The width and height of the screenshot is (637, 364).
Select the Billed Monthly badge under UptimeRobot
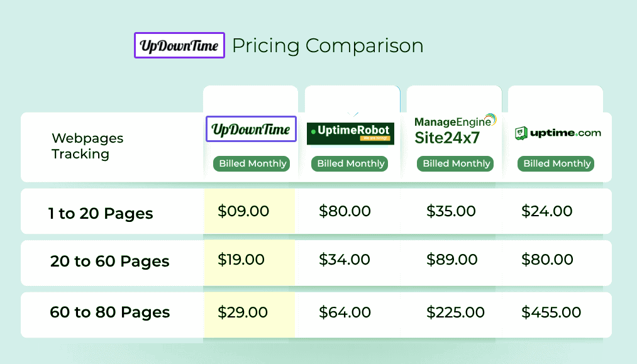[350, 163]
